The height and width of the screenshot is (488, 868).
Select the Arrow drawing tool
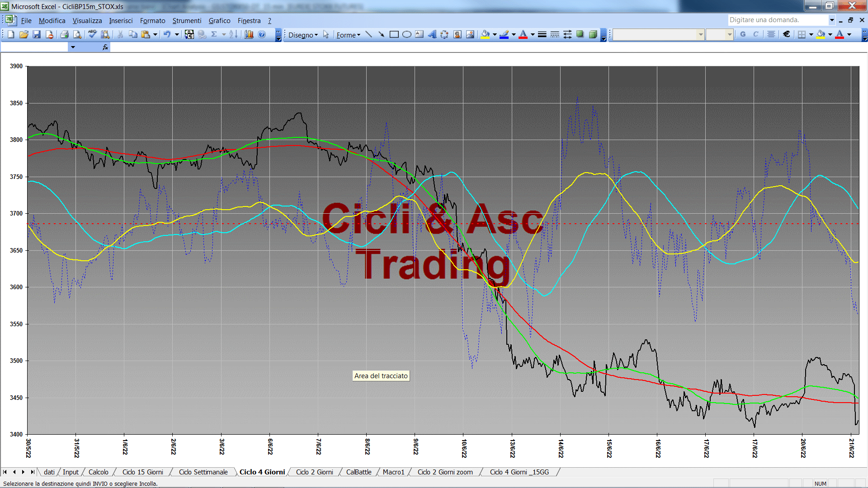[381, 34]
